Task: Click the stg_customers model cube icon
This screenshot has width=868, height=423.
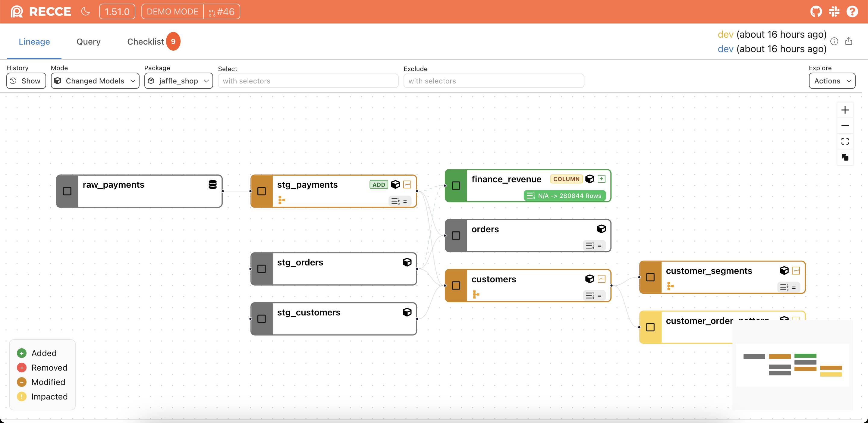Action: coord(407,312)
